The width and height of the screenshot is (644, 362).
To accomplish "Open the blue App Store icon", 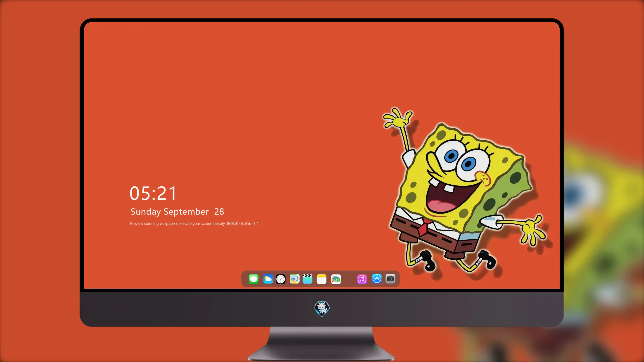I will tap(377, 279).
